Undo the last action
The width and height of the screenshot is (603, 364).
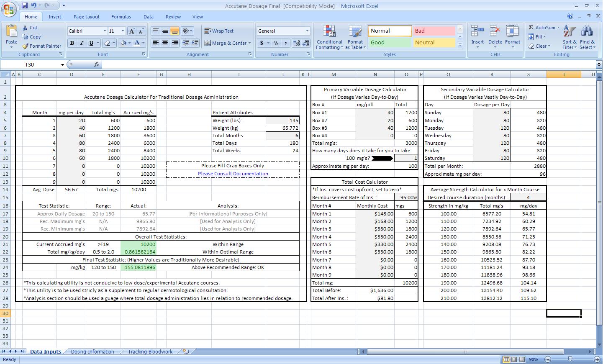tap(34, 5)
